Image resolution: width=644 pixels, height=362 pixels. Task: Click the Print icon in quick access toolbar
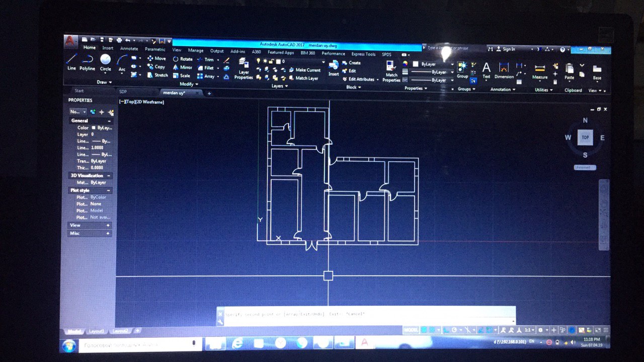click(119, 40)
